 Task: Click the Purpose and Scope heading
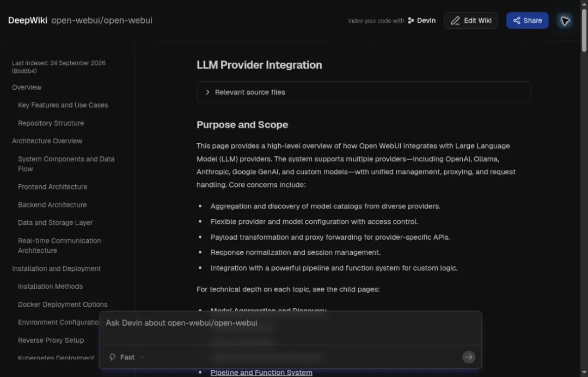tap(242, 125)
